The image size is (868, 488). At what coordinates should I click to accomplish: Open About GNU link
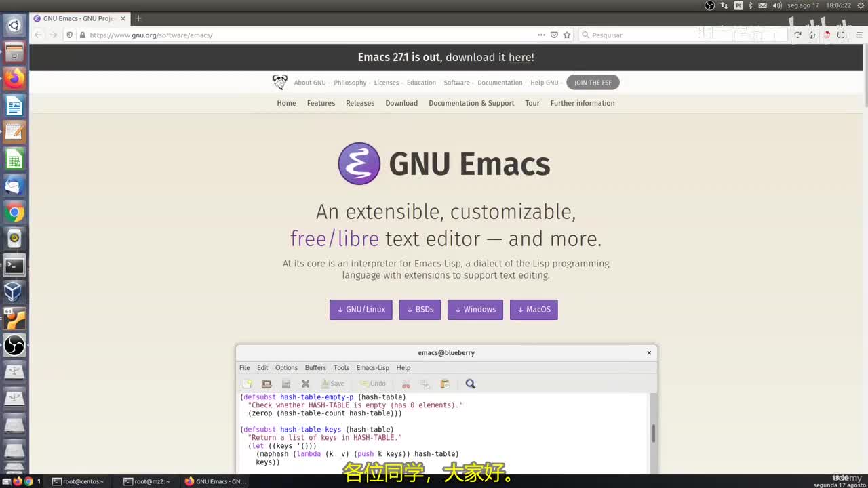pos(310,83)
